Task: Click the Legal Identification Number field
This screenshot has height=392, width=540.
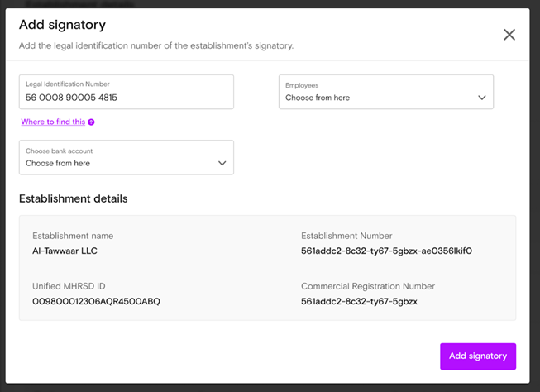Action: (x=127, y=92)
